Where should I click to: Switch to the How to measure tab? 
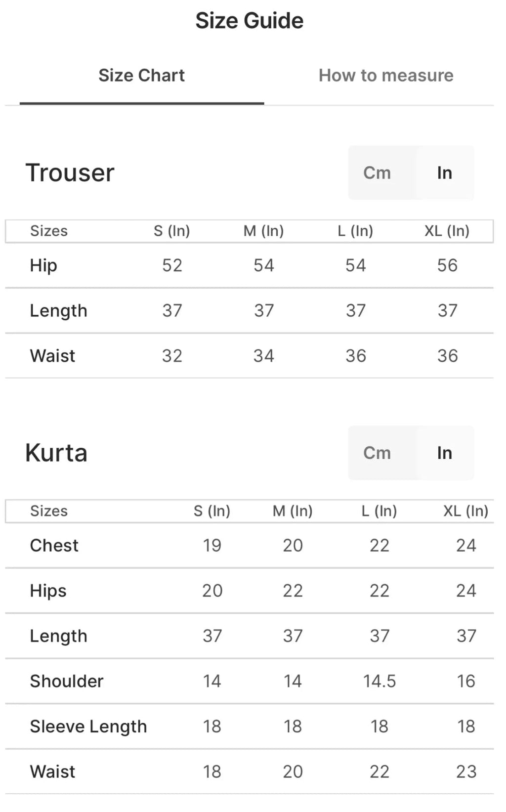pos(385,76)
